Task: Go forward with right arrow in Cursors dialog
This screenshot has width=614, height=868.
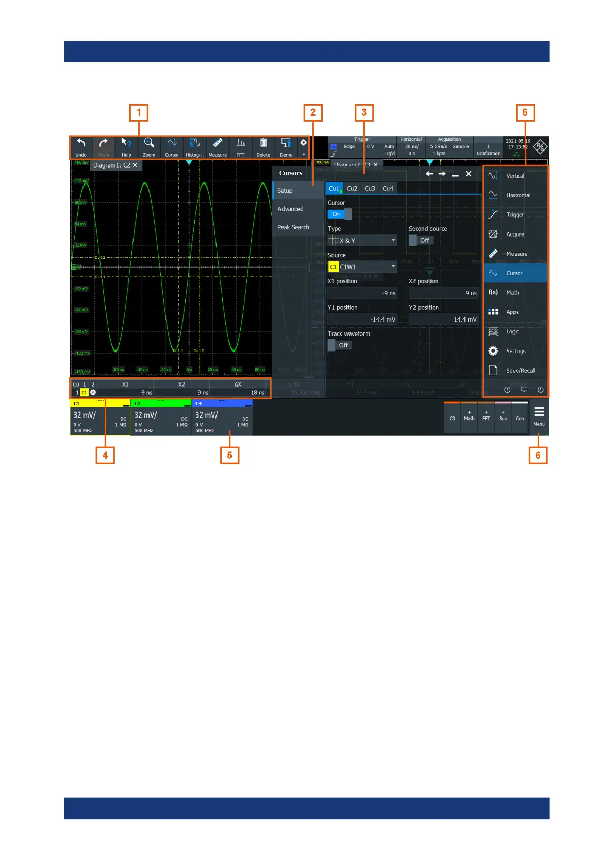Action: tap(442, 174)
